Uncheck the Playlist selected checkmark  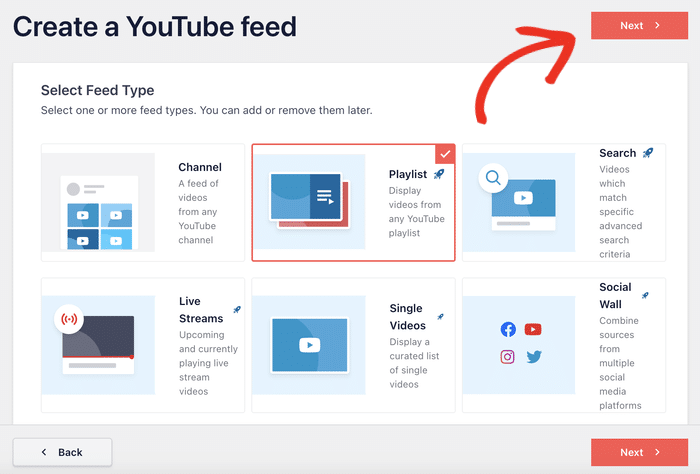[445, 154]
